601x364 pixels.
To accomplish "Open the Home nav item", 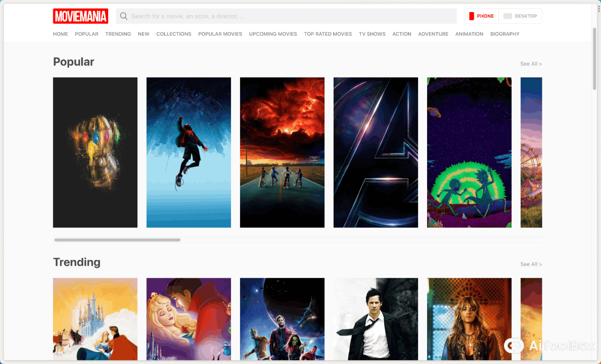I will (x=61, y=34).
